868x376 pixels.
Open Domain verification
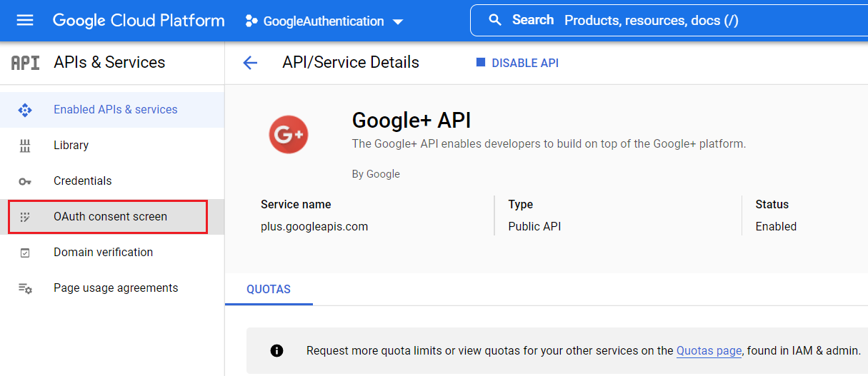click(x=112, y=253)
